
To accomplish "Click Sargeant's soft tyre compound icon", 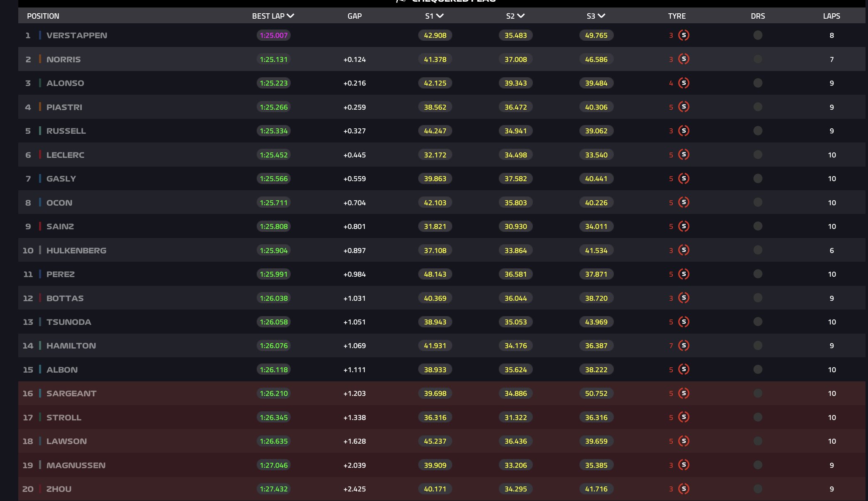I will 684,393.
